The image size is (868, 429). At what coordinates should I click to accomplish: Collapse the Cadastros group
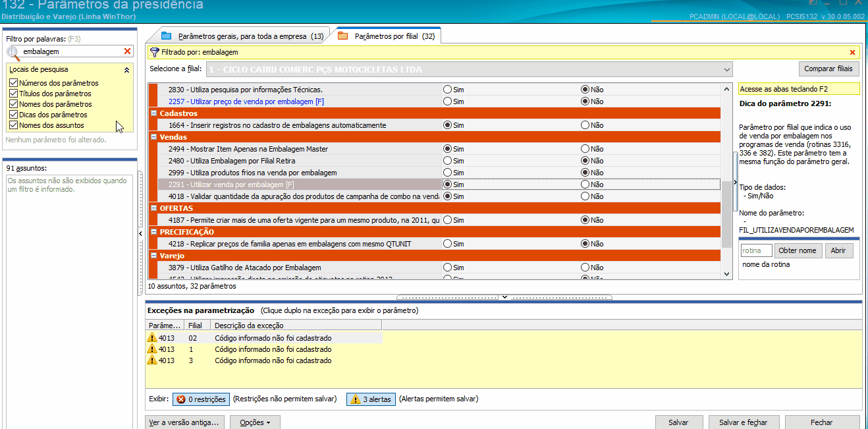click(x=154, y=113)
